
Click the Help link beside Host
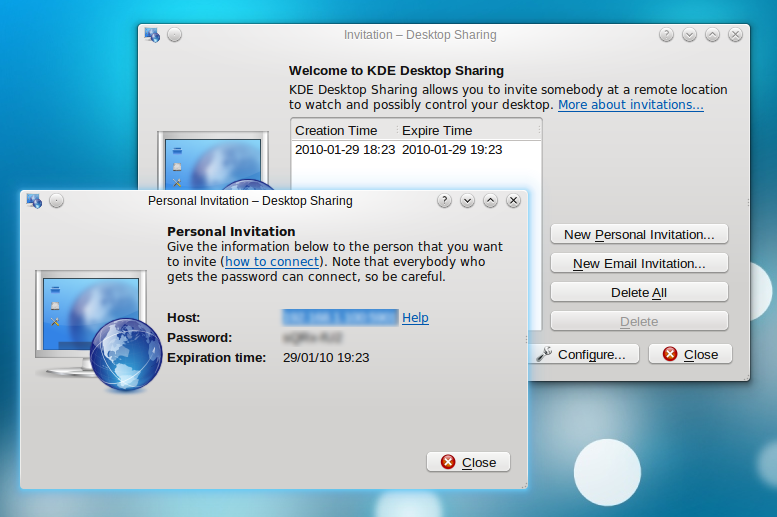pyautogui.click(x=415, y=318)
